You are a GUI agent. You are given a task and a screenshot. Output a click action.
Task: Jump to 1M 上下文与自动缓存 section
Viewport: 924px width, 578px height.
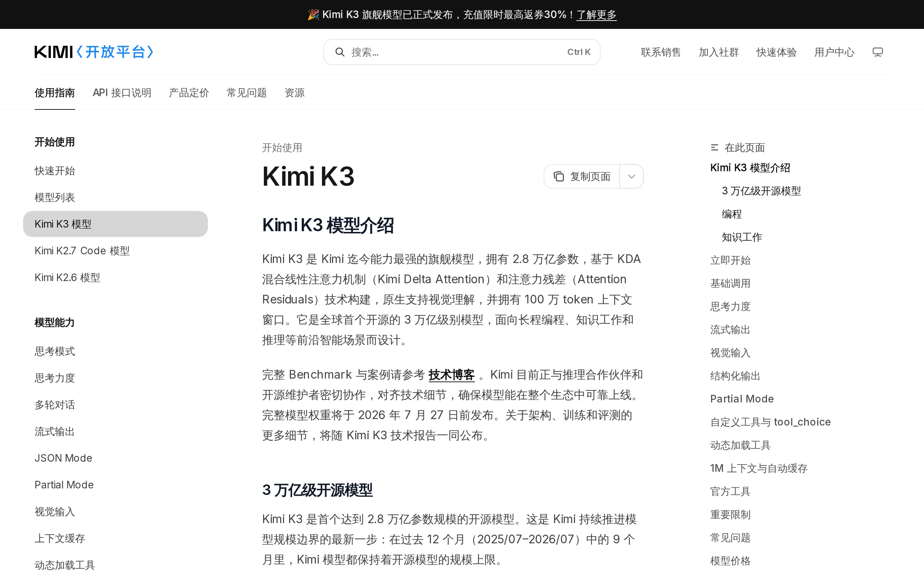(759, 468)
